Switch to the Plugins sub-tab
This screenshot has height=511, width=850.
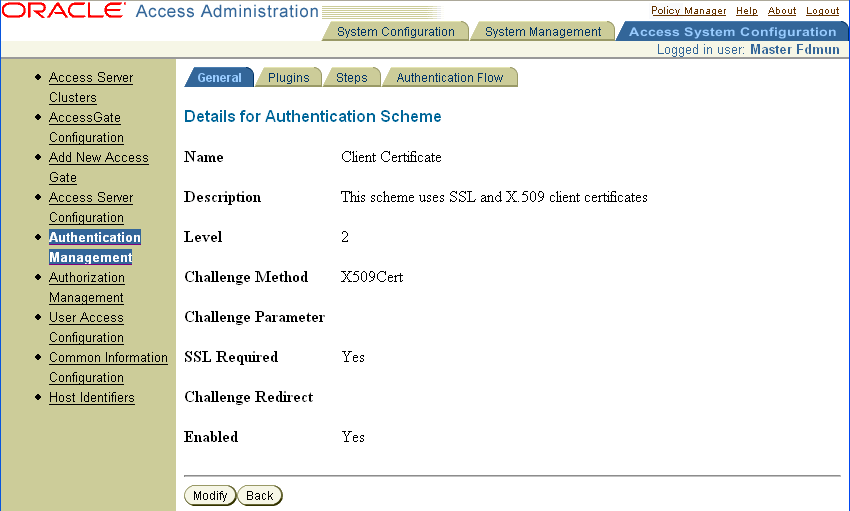pos(288,77)
